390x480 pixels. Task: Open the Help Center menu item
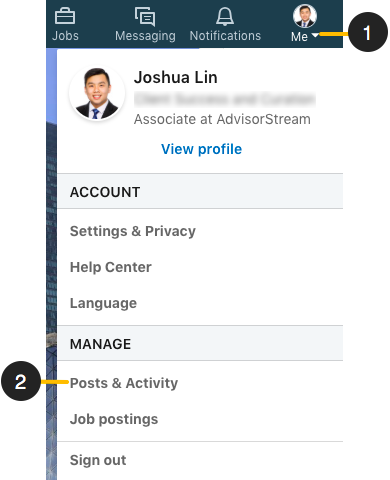pos(111,267)
